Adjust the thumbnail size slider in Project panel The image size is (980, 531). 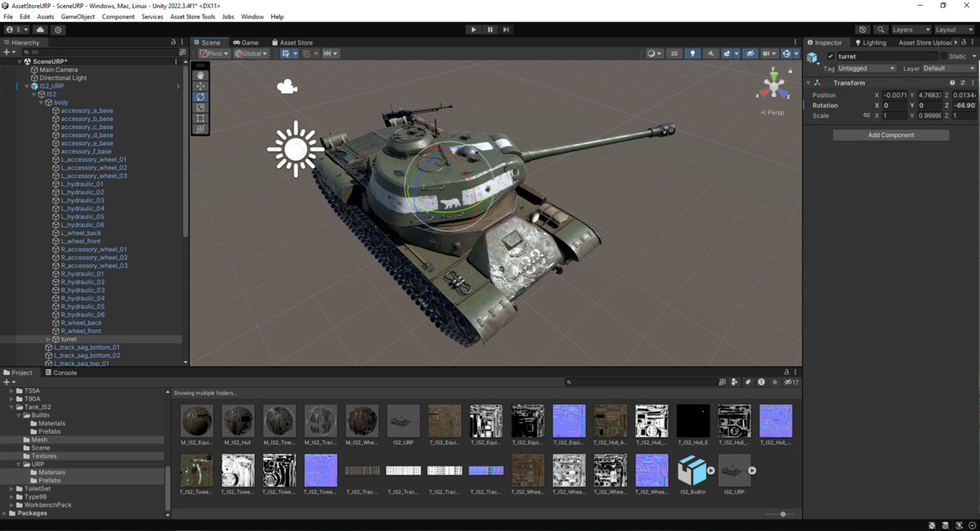tap(782, 514)
